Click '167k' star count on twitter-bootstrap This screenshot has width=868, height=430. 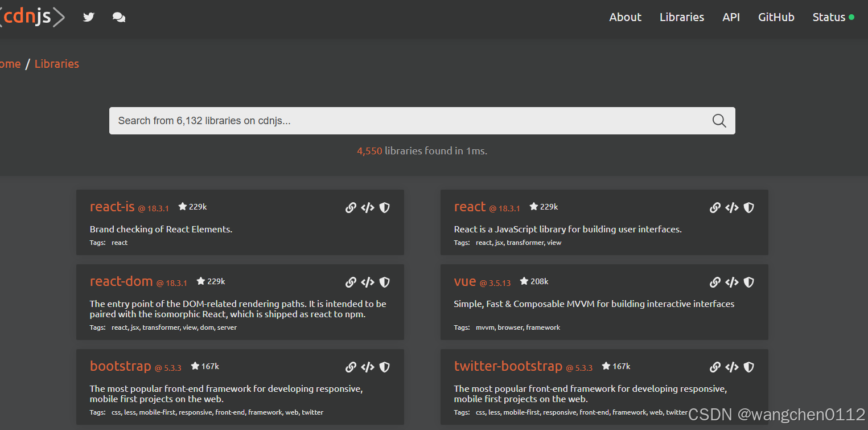pyautogui.click(x=621, y=366)
